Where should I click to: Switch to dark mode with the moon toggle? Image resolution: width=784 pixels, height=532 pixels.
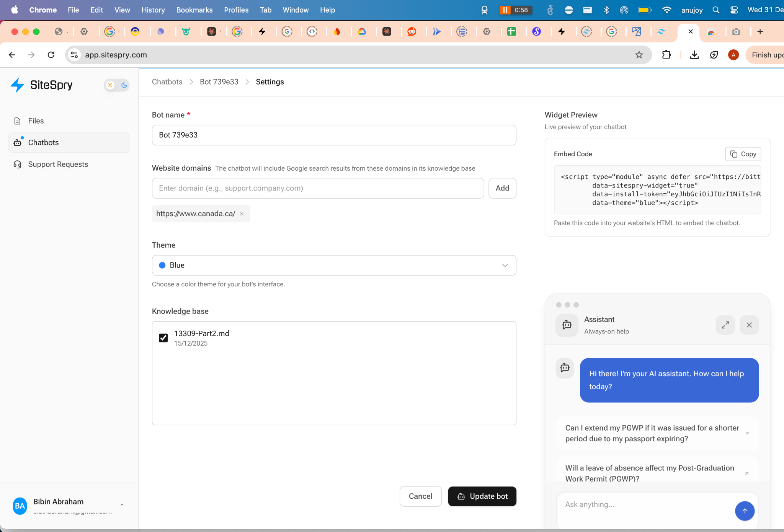click(x=124, y=85)
